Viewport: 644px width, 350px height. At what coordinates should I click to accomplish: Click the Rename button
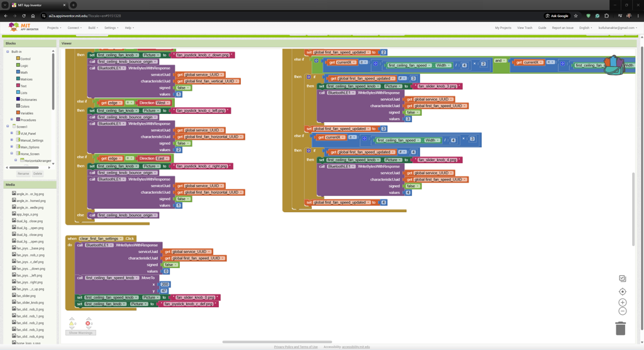point(23,174)
